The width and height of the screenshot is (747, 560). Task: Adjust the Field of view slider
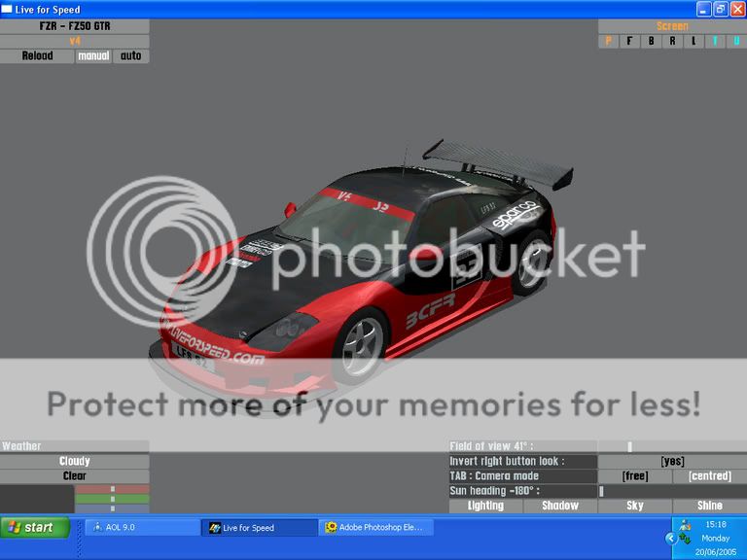[x=630, y=446]
